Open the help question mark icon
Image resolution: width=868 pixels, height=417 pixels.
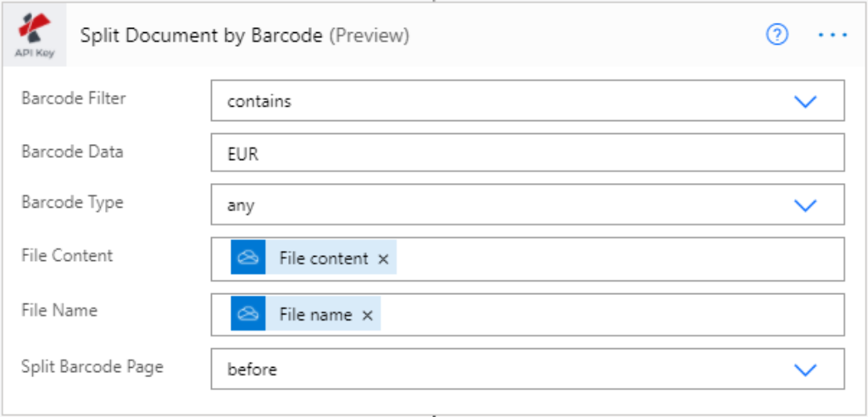coord(776,35)
